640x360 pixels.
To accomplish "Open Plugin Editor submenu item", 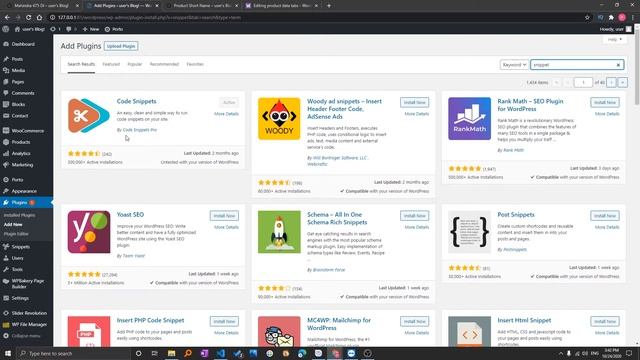I will click(x=16, y=234).
